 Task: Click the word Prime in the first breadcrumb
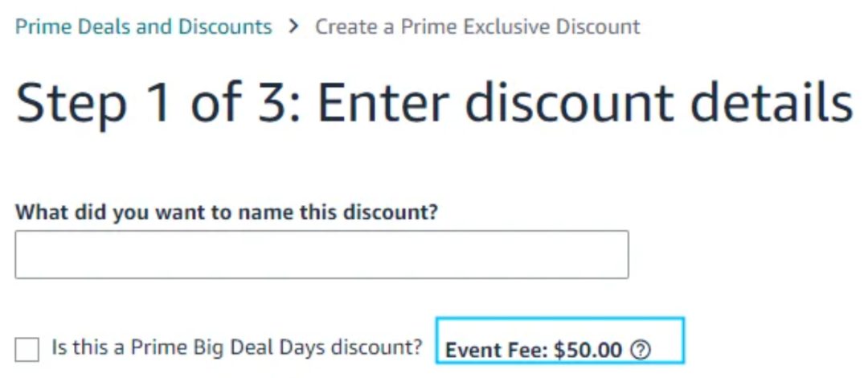click(x=43, y=26)
